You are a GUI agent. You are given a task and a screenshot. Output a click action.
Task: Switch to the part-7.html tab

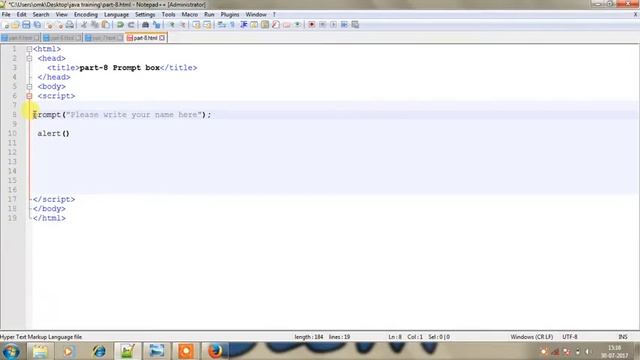pyautogui.click(x=104, y=38)
